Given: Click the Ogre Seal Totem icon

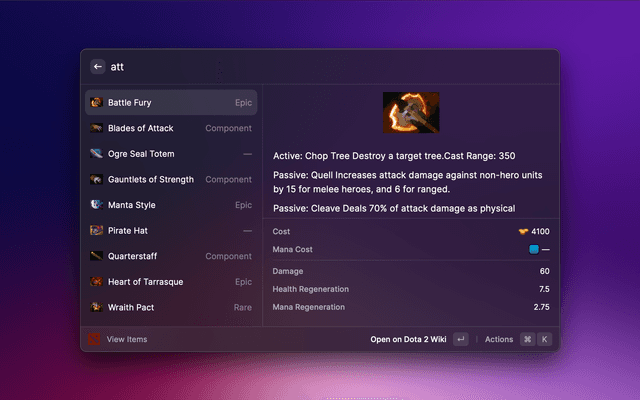Looking at the screenshot, I should [96, 154].
